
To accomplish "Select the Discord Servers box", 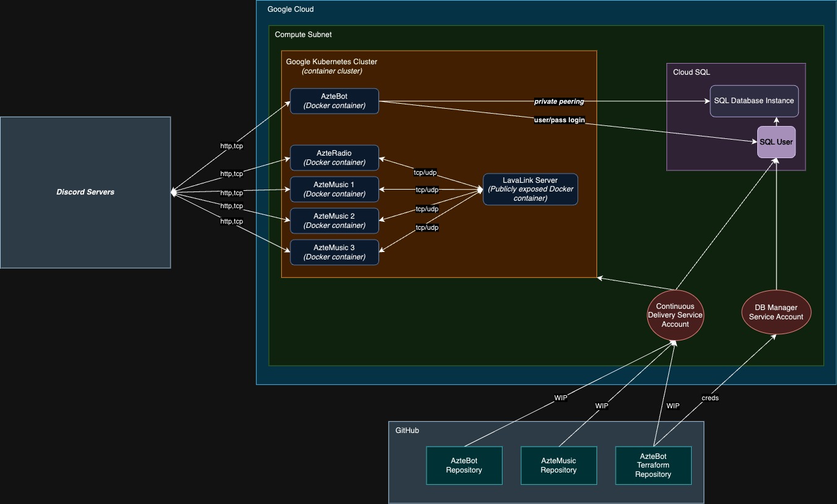I will [85, 192].
